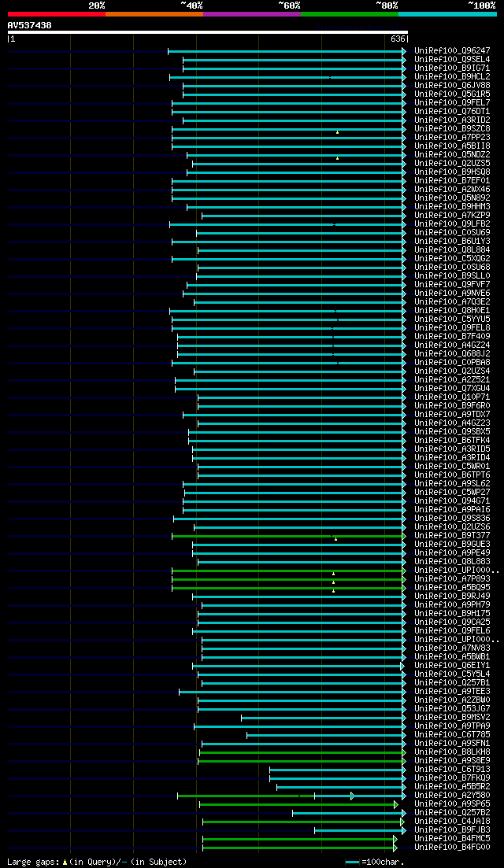Select label UniRef100_Q6EIY1
This screenshot has height=868, width=504.
coord(452,666)
